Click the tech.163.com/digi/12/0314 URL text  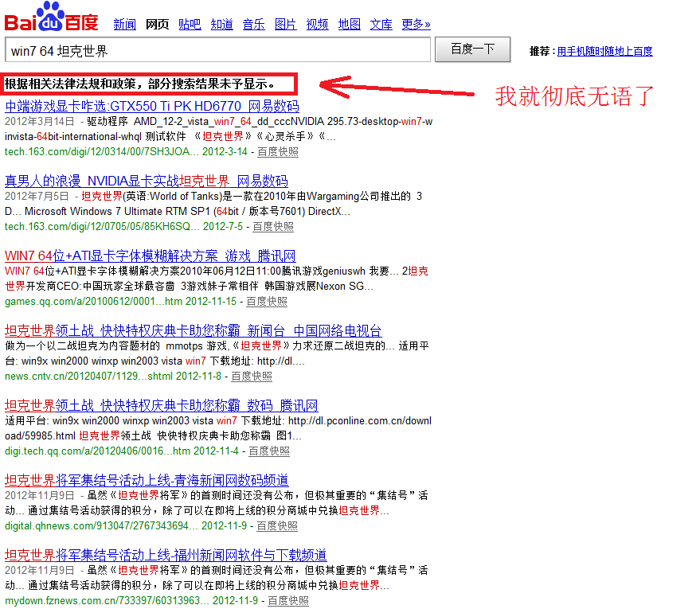coord(102,152)
